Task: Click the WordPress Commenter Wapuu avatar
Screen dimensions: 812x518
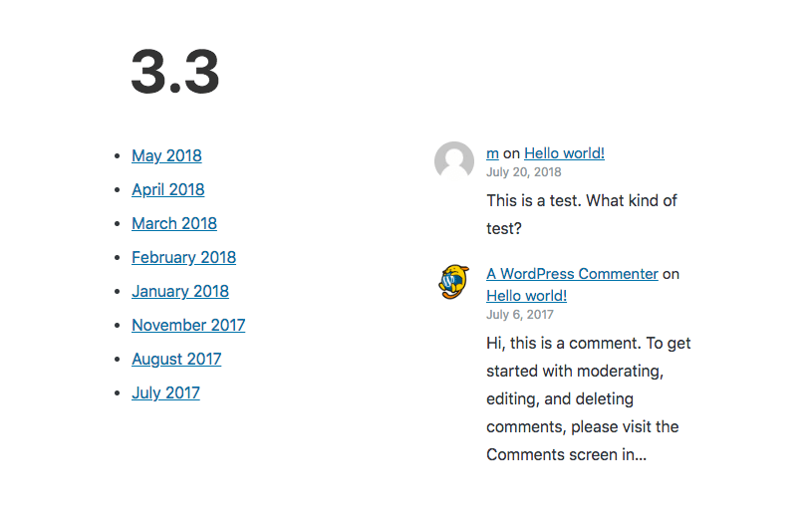Action: pos(454,282)
